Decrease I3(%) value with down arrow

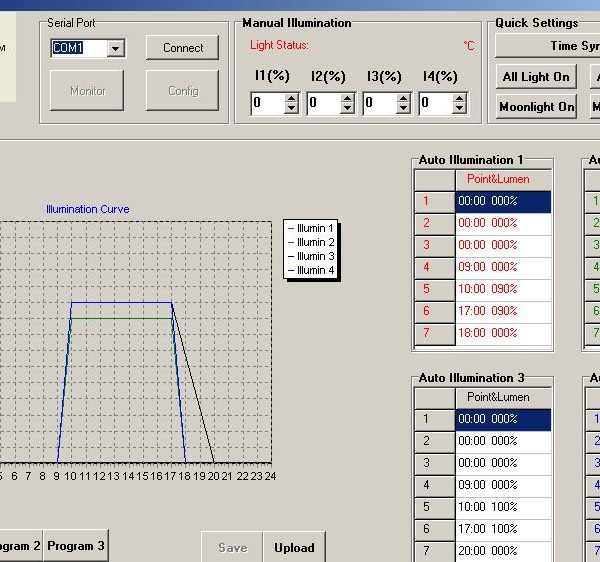[x=403, y=109]
